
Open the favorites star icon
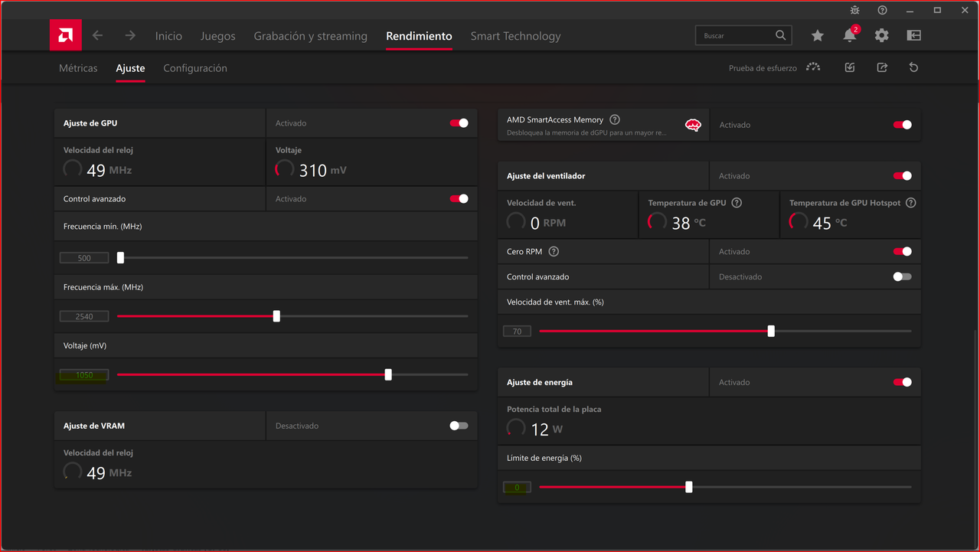(818, 35)
